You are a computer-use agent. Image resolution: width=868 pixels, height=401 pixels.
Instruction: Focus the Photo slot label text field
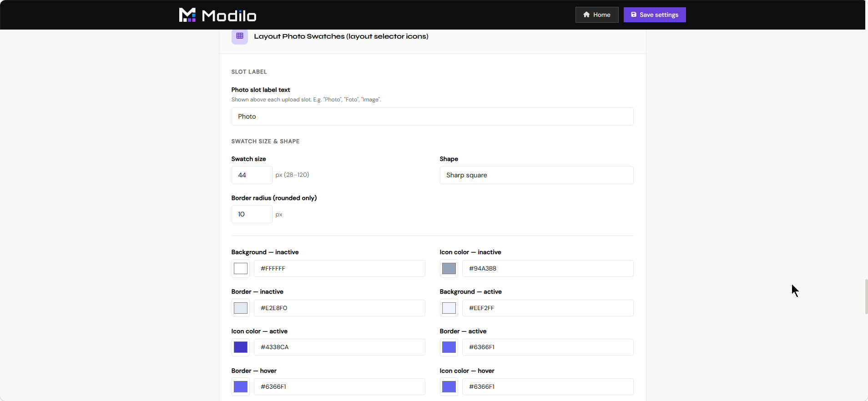432,116
